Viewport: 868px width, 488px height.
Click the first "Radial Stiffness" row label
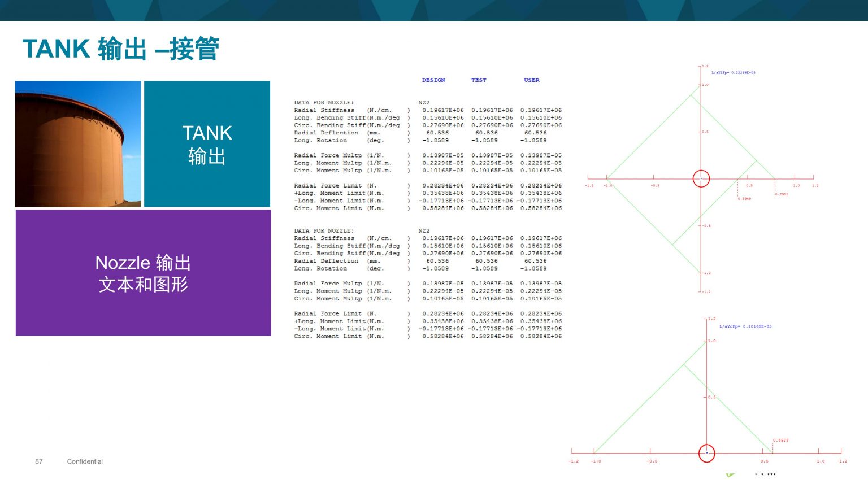324,111
